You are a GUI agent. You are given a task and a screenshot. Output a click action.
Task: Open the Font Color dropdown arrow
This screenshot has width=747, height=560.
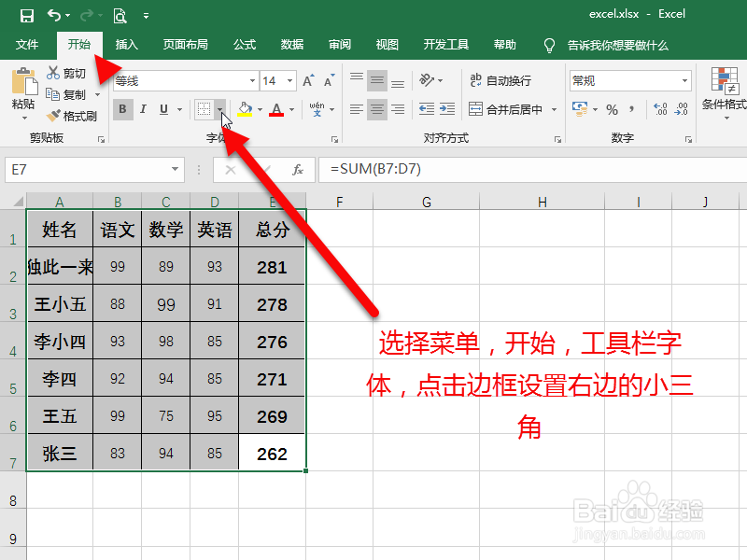pos(291,109)
